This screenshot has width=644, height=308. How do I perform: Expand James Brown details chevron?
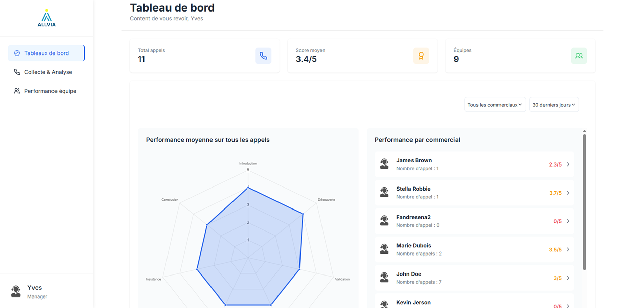568,164
